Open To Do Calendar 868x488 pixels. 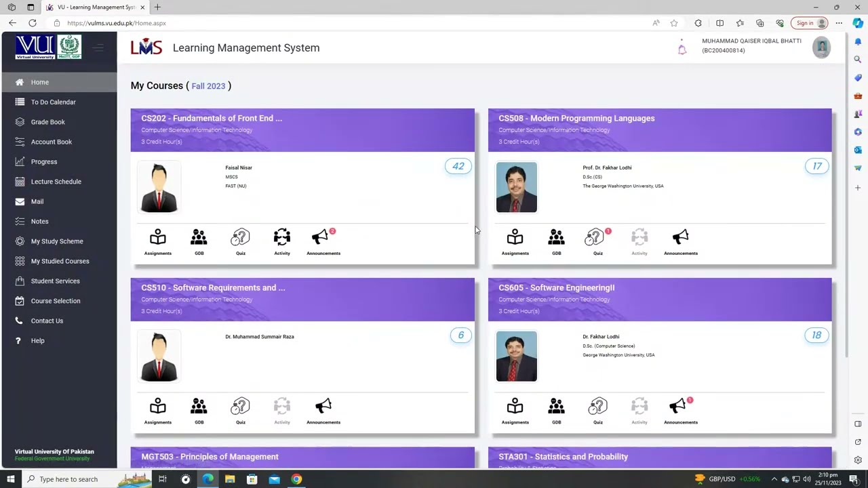coord(59,102)
